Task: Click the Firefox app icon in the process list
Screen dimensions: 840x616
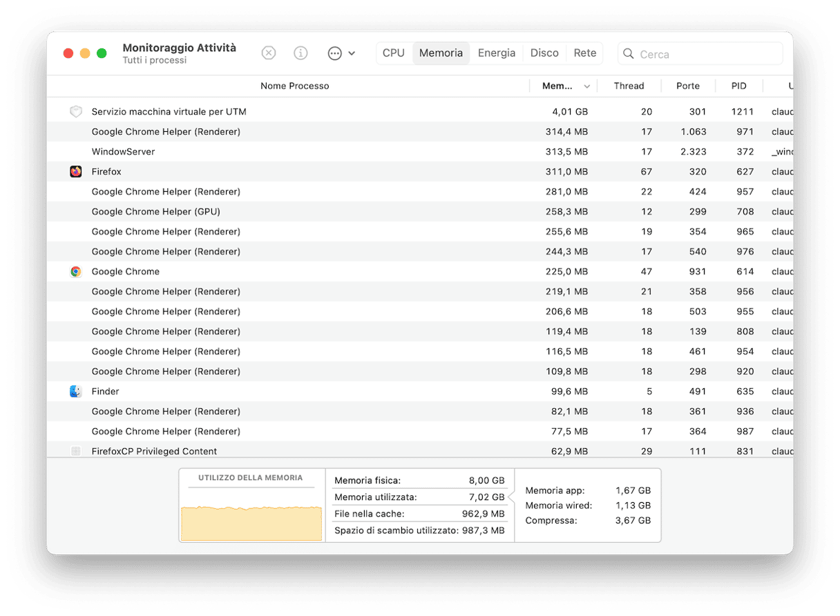Action: pos(76,171)
